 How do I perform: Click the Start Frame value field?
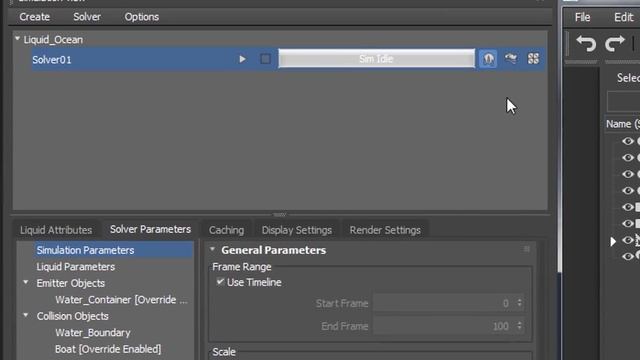pyautogui.click(x=443, y=303)
